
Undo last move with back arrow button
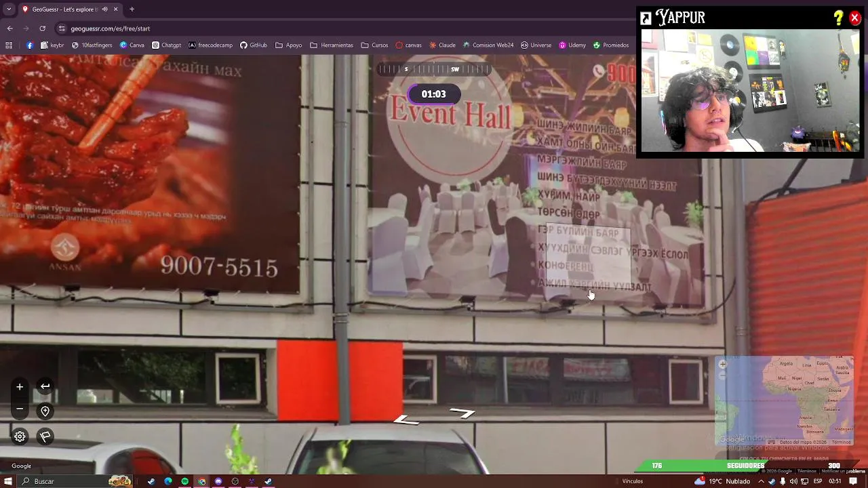pos(45,386)
